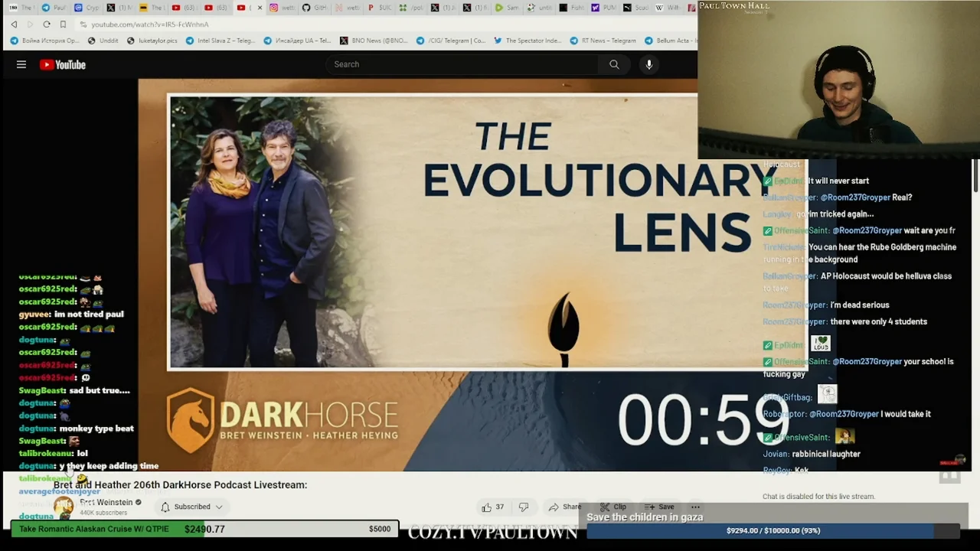
Task: Create a clip with the Clip button
Action: tap(612, 507)
